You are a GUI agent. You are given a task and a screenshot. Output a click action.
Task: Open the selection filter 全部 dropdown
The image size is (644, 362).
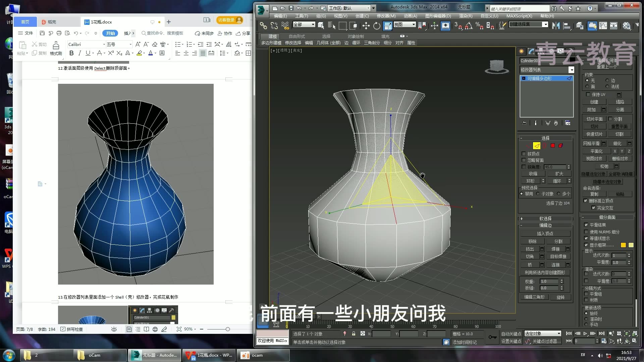[313, 24]
